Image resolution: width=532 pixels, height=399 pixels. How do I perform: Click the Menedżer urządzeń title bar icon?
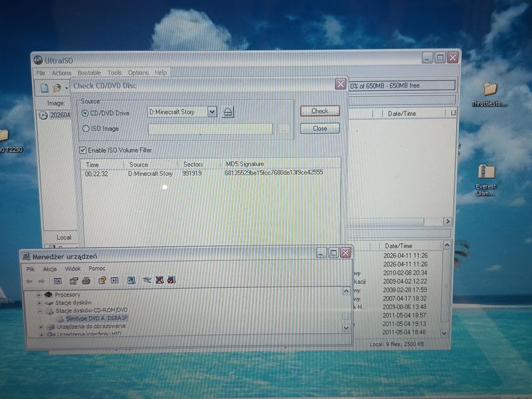coord(26,257)
